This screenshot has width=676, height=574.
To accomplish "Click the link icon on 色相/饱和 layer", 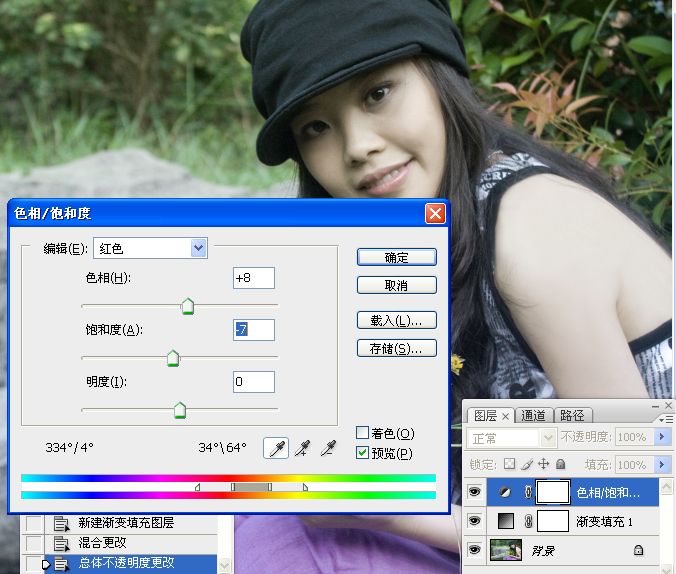I will tap(528, 492).
